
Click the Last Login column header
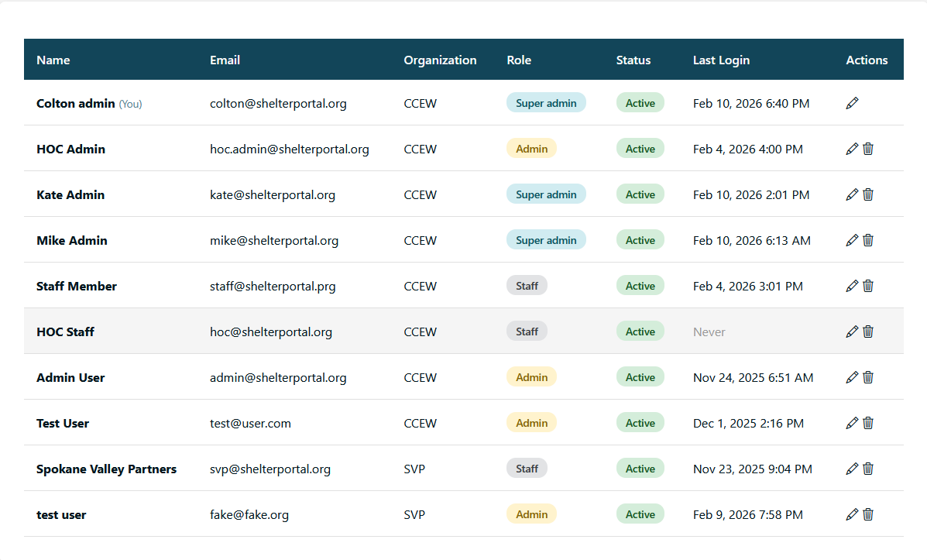721,60
